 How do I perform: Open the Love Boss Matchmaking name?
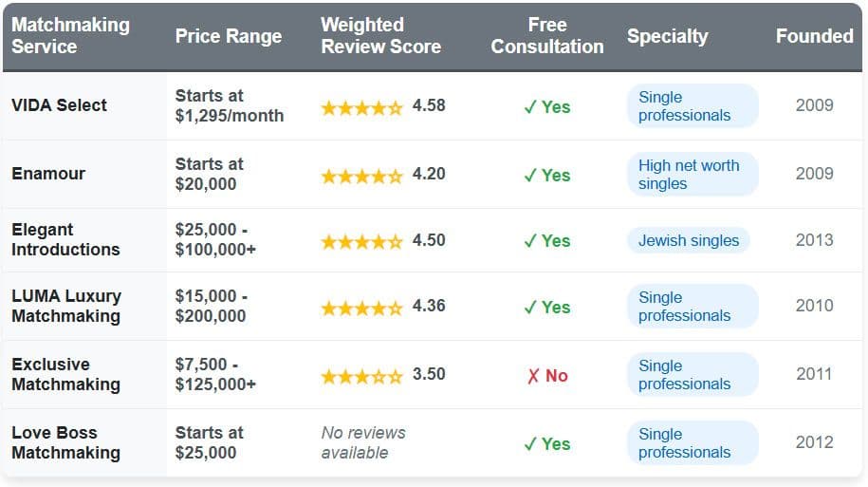(65, 442)
